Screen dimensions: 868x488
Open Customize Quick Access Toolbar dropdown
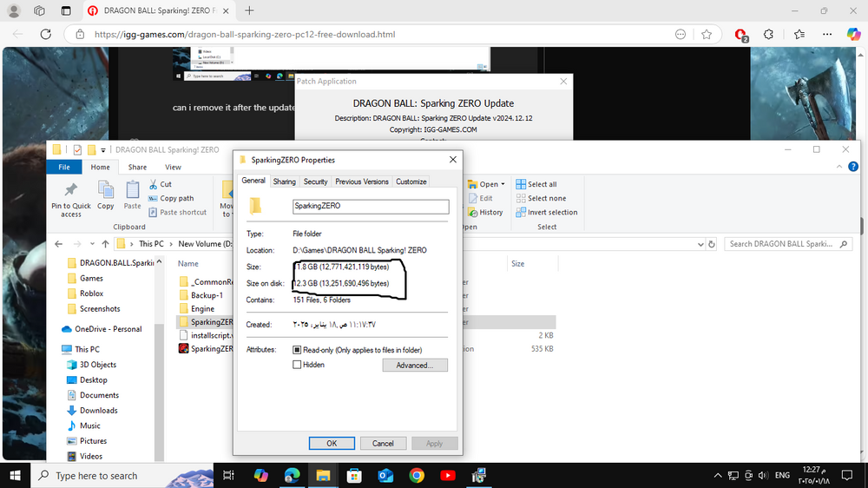[x=103, y=150]
